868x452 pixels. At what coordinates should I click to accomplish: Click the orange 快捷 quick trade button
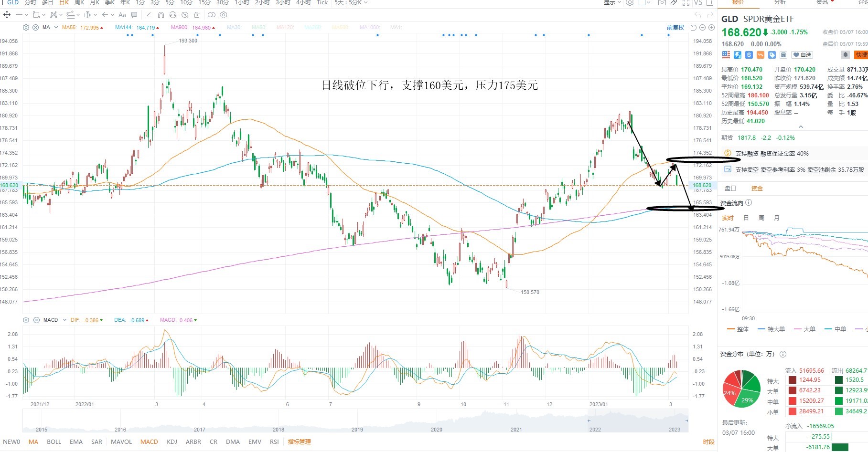pos(862,55)
